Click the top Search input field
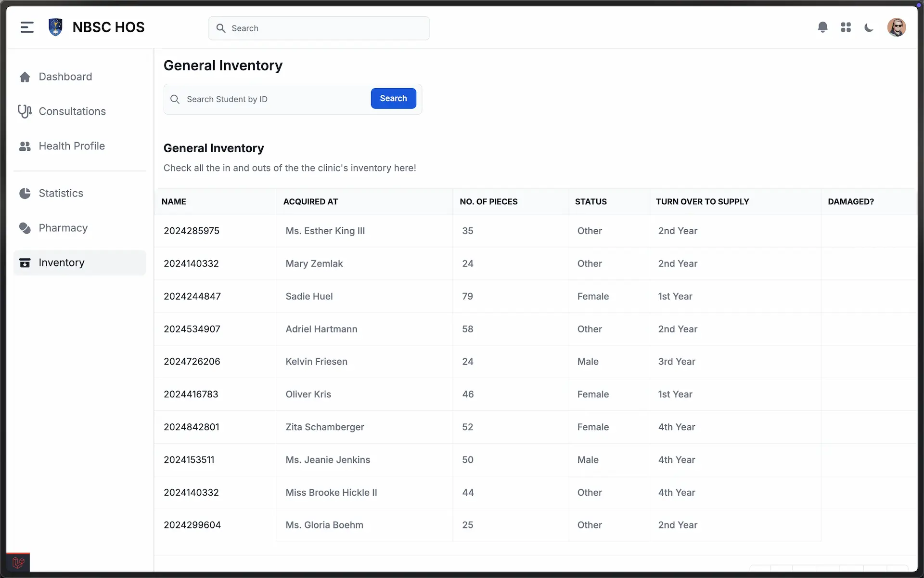The image size is (924, 578). (319, 28)
